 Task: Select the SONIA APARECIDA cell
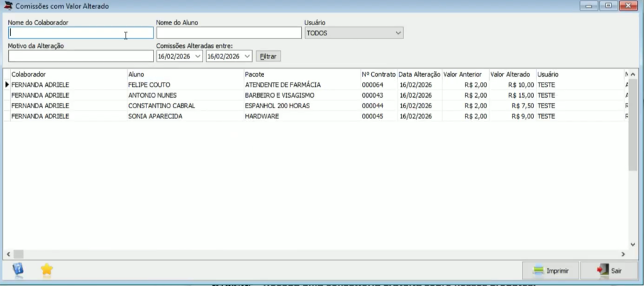[186, 117]
